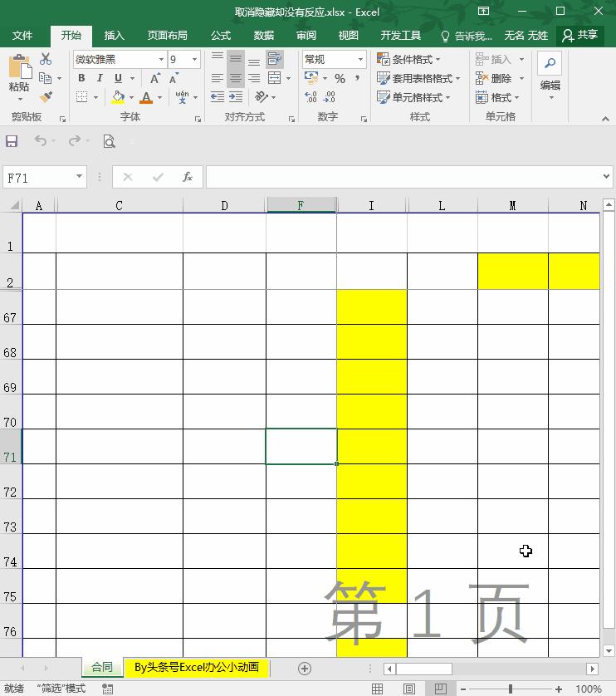Apply accounting number format icon
The image size is (616, 696).
311,78
